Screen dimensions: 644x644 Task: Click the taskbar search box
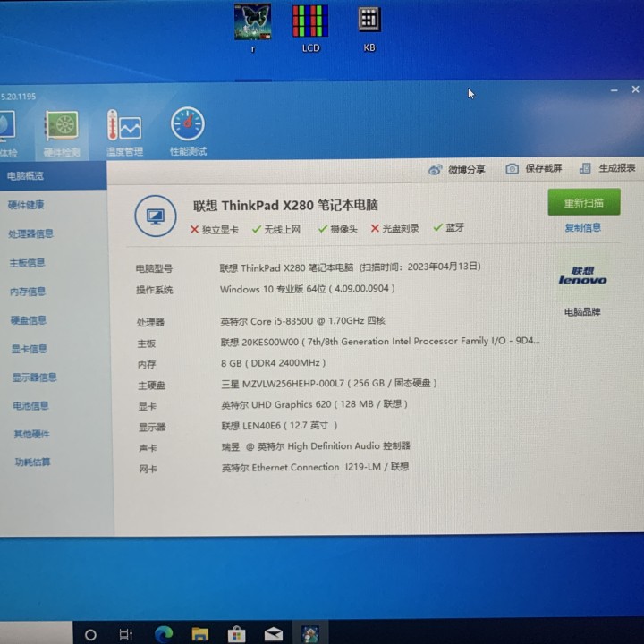click(x=36, y=632)
